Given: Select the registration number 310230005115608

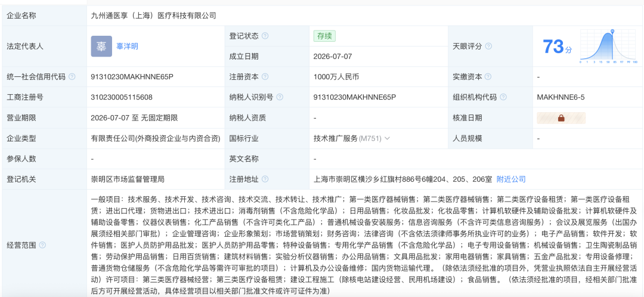Looking at the screenshot, I should click(122, 97).
